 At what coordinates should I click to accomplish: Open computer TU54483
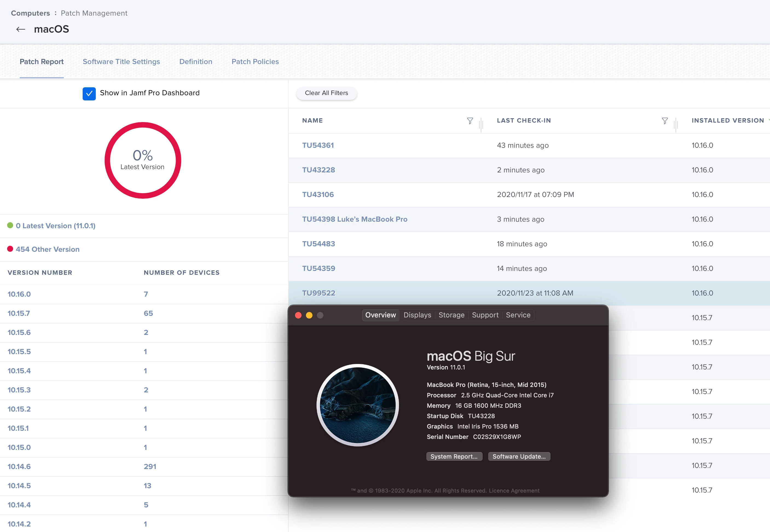tap(319, 244)
